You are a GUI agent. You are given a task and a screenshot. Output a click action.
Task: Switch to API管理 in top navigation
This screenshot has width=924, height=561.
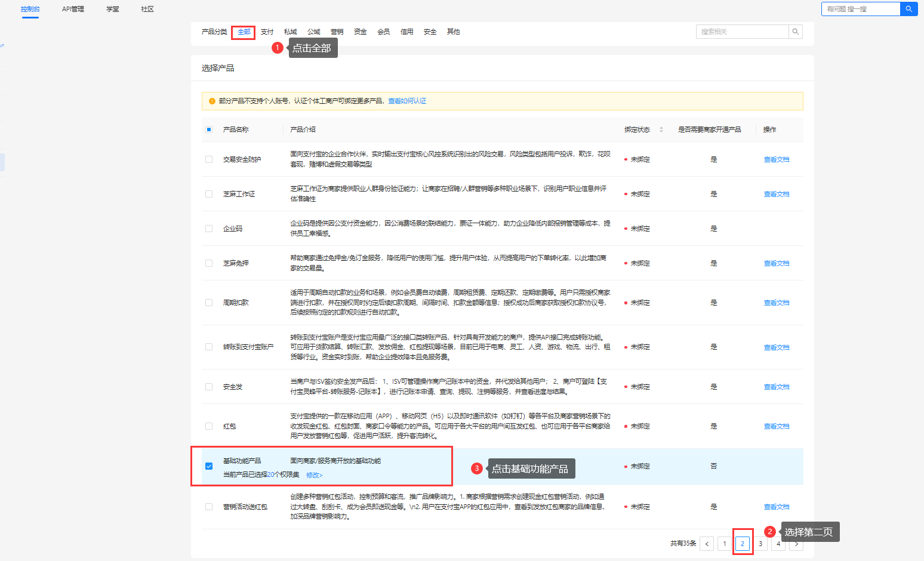click(73, 9)
